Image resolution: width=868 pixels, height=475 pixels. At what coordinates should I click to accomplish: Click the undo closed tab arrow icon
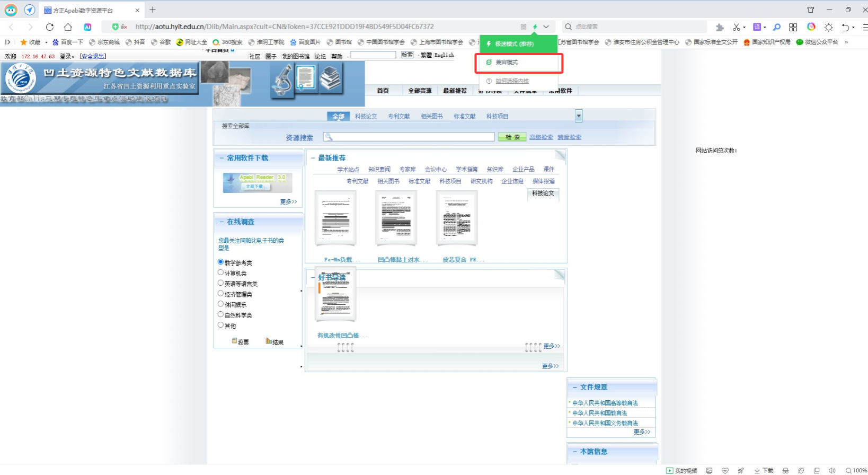(x=846, y=27)
